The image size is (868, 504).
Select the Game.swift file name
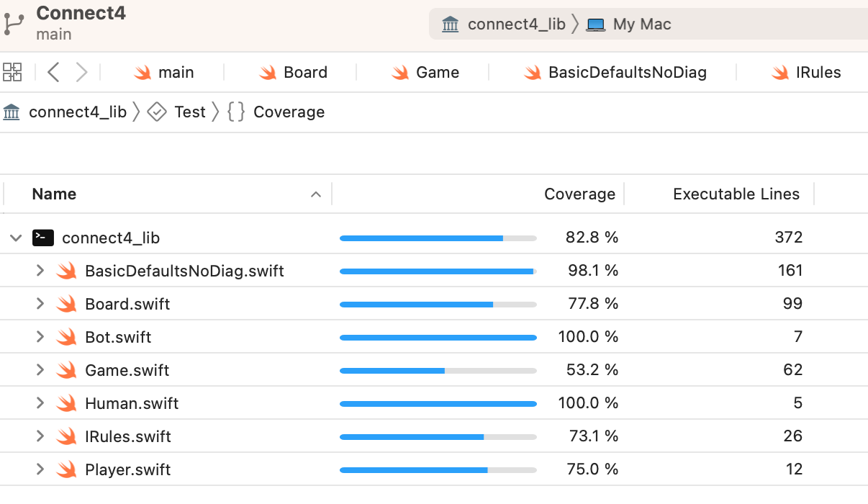pyautogui.click(x=127, y=370)
